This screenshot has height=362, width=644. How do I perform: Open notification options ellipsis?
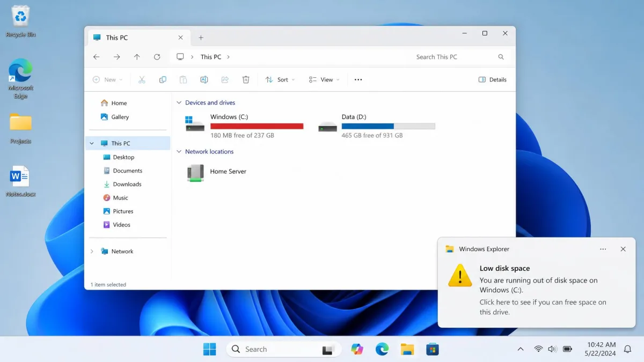[x=603, y=249]
